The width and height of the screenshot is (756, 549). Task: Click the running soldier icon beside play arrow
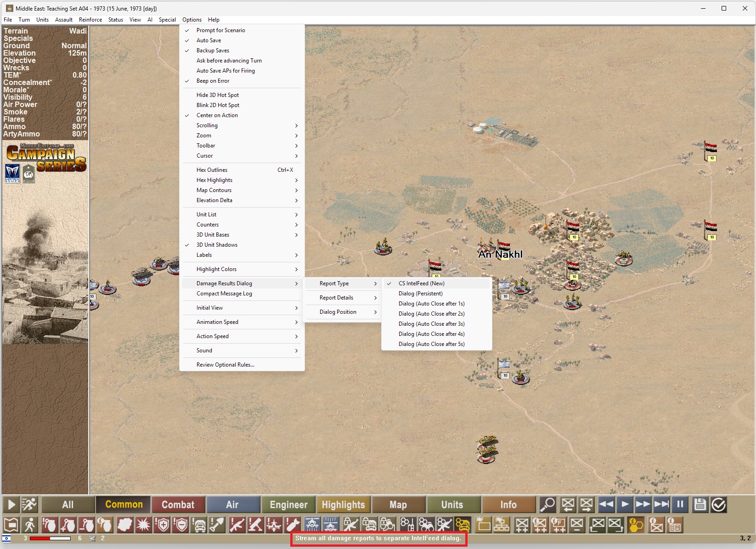(x=30, y=504)
